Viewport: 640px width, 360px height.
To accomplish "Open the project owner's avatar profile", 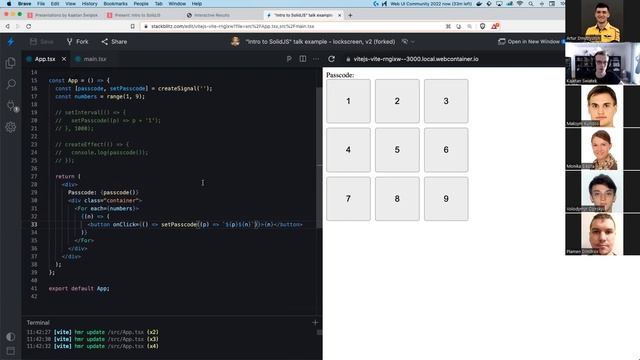I will pos(235,41).
